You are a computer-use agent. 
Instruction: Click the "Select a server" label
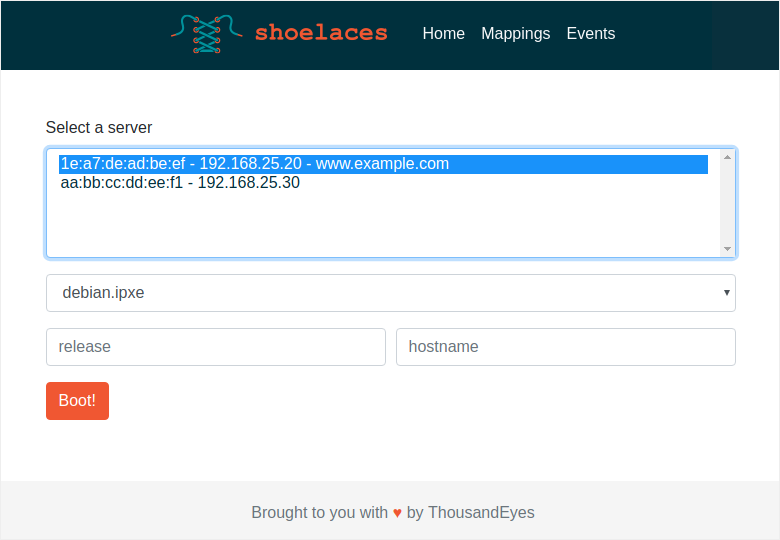pyautogui.click(x=99, y=128)
